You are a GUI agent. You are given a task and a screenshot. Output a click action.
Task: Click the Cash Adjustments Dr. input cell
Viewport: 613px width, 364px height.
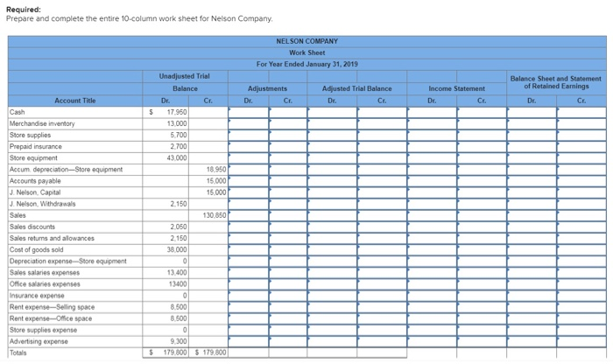248,112
